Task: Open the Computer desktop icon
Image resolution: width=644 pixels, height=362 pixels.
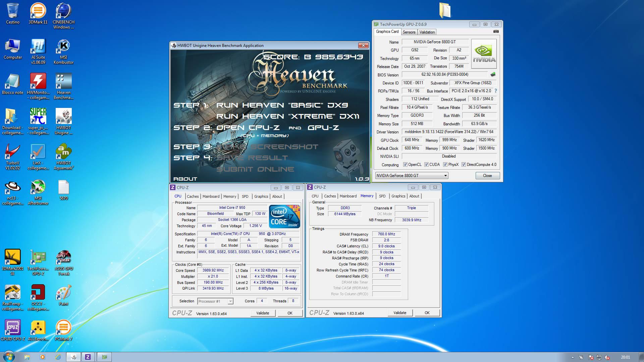Action: coord(13,49)
